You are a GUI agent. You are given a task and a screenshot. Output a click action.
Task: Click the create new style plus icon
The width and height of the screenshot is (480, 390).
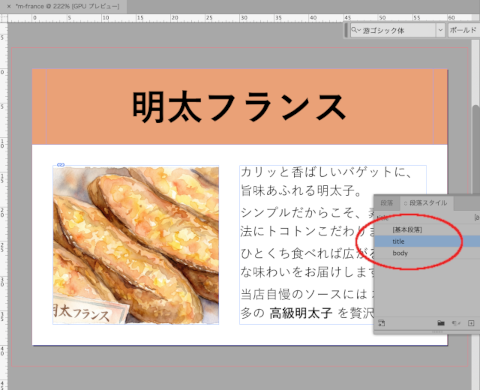pos(471,323)
